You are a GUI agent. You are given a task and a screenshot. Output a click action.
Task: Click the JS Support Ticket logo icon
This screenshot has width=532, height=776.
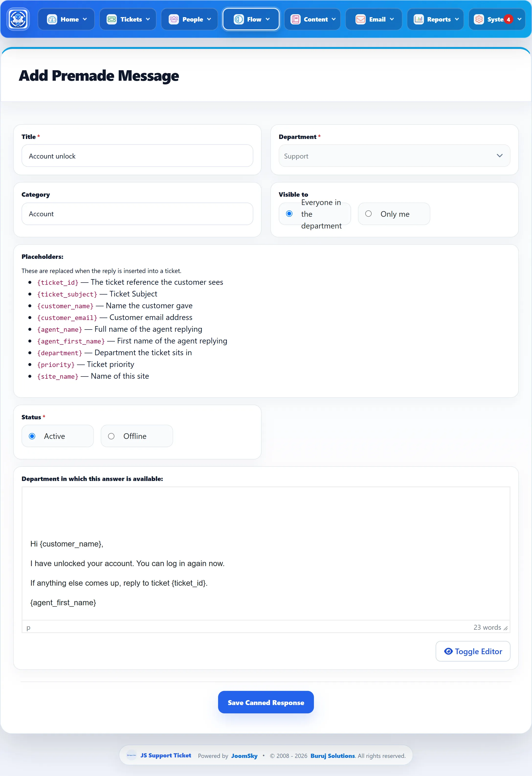pyautogui.click(x=18, y=19)
